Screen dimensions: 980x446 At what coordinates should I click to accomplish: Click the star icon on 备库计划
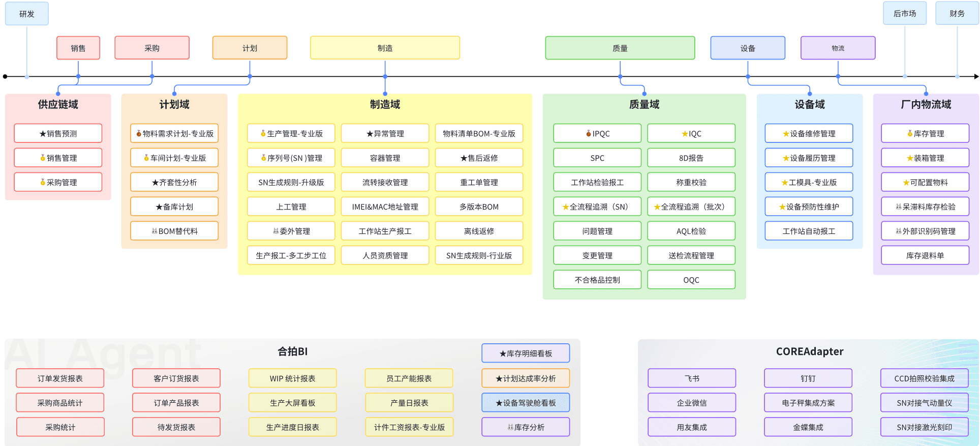(x=159, y=206)
